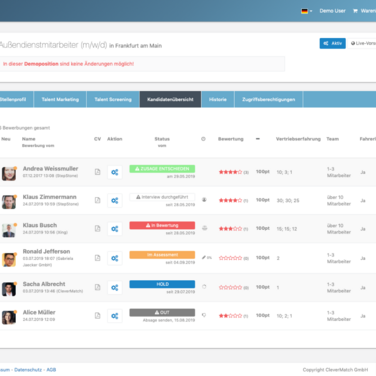The height and width of the screenshot is (376, 376).
Task: Open Demo User account menu
Action: pyautogui.click(x=332, y=11)
